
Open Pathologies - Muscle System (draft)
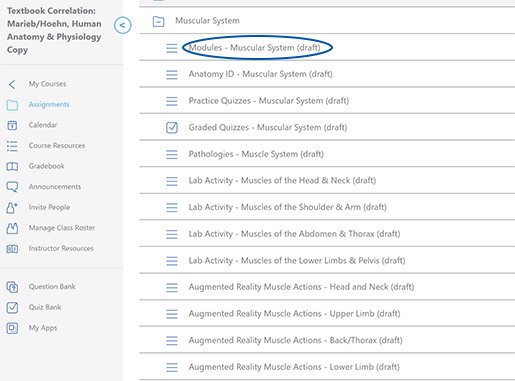point(256,154)
